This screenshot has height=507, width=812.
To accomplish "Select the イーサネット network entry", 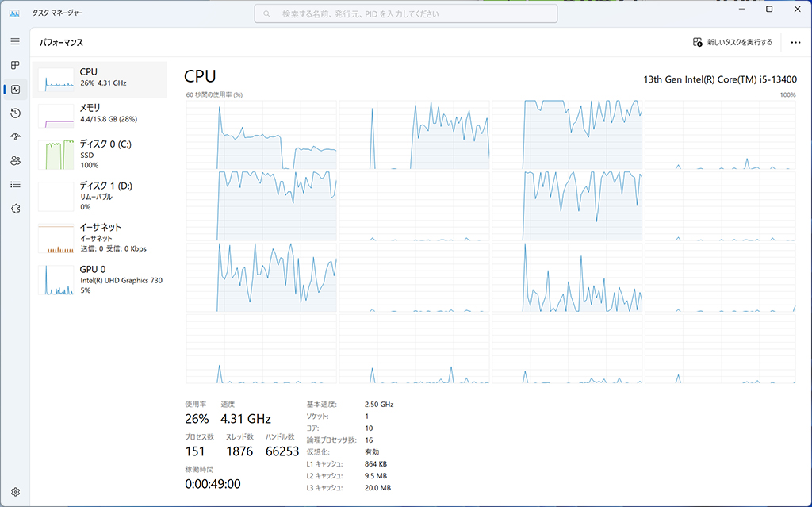I will point(99,237).
